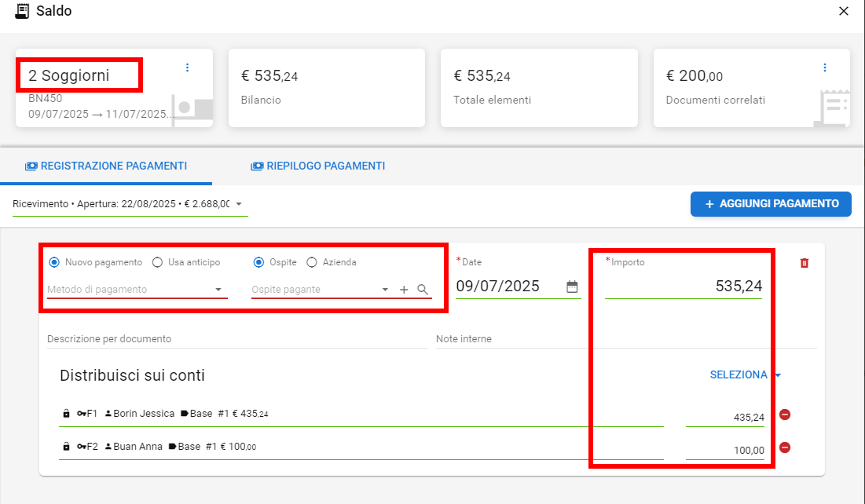The width and height of the screenshot is (865, 504).
Task: Select the Ospite radio button
Action: tap(258, 262)
